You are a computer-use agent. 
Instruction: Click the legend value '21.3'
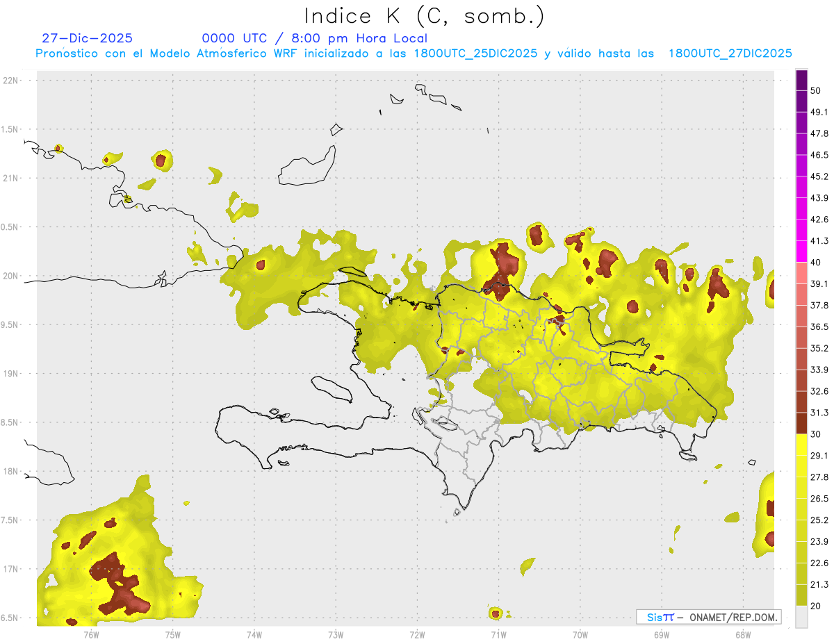pos(819,585)
